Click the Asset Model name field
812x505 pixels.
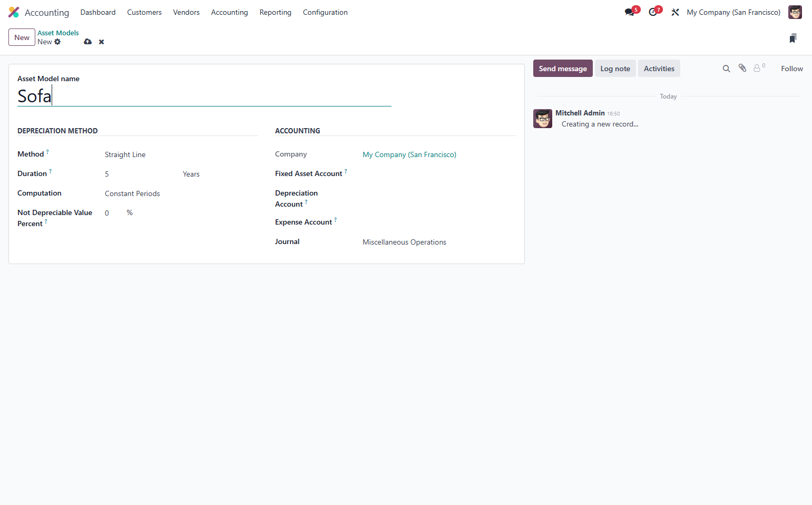click(x=204, y=96)
